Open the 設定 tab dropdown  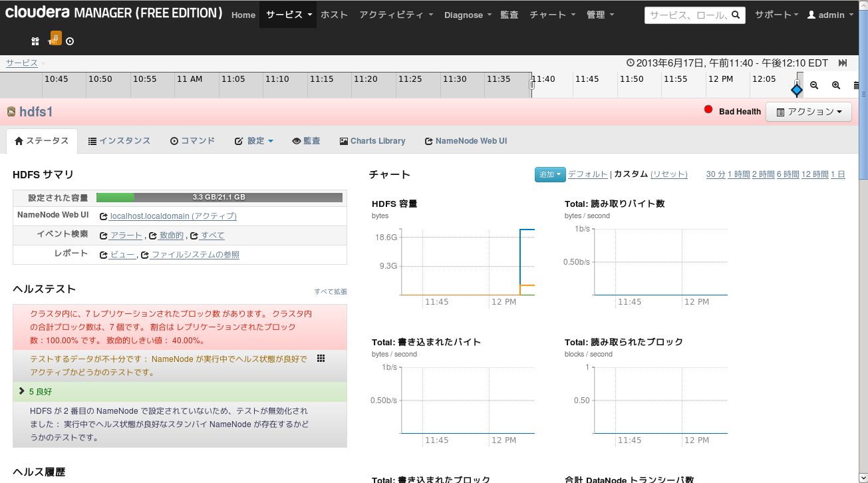click(x=254, y=141)
